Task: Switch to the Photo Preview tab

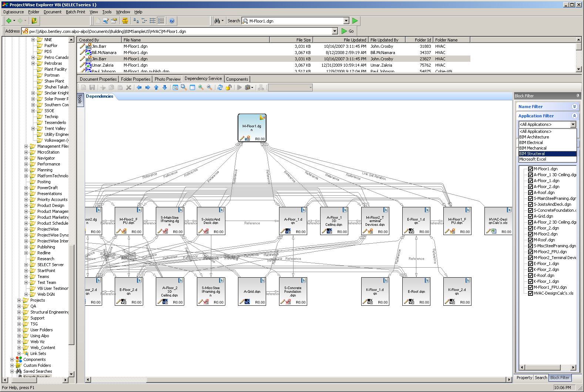Action: click(168, 79)
